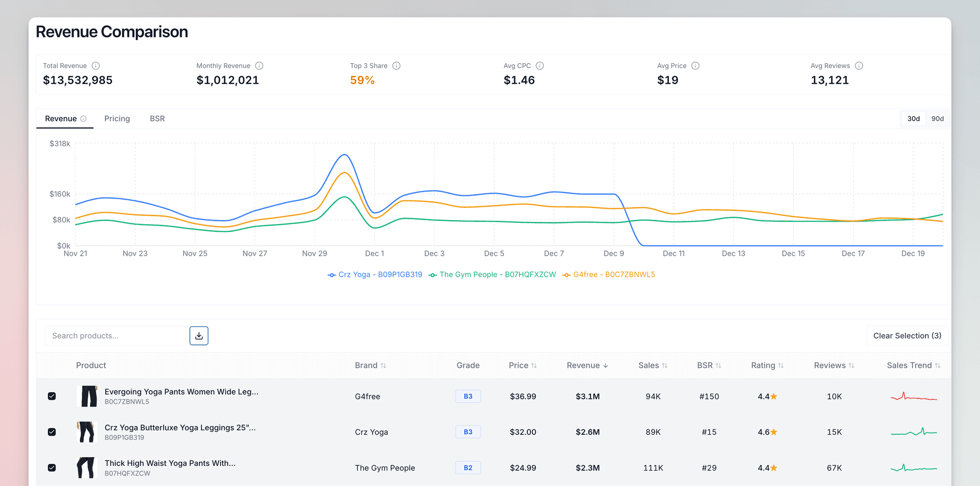Screen dimensions: 980x486
Task: Open Thick High Waist Yoga Pants title
Action: [170, 463]
